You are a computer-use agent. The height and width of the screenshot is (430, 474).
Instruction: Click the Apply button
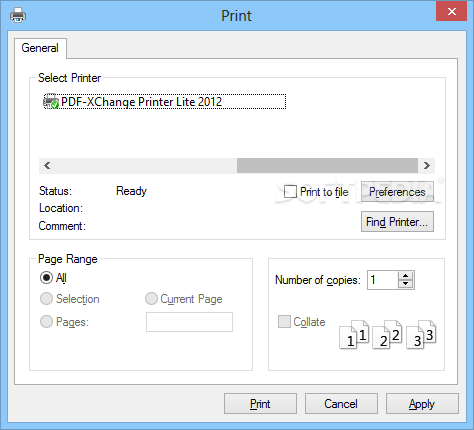[422, 404]
